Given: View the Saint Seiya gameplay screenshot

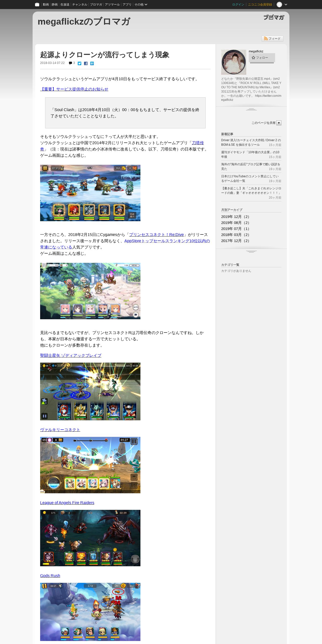Looking at the screenshot, I should tap(90, 391).
